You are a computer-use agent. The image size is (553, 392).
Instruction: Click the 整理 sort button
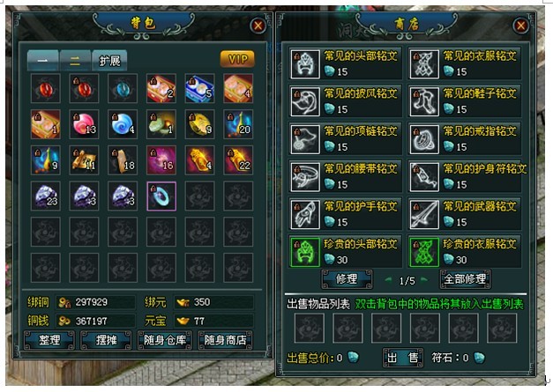(49, 340)
